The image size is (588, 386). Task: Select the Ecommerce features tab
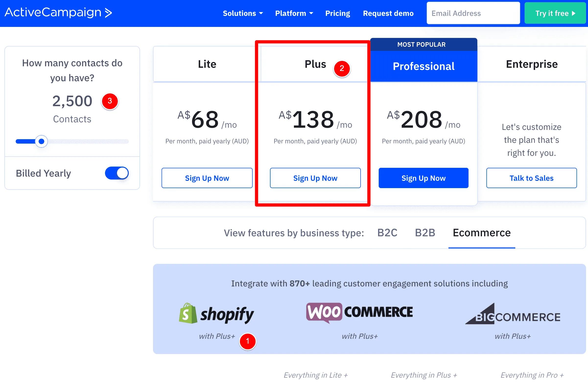coord(482,232)
